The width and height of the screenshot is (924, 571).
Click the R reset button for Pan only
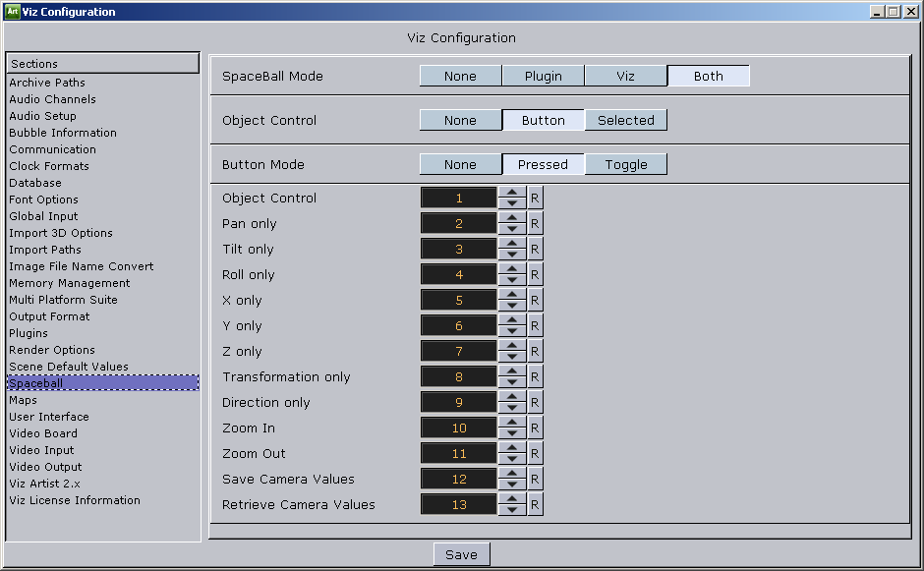[535, 224]
